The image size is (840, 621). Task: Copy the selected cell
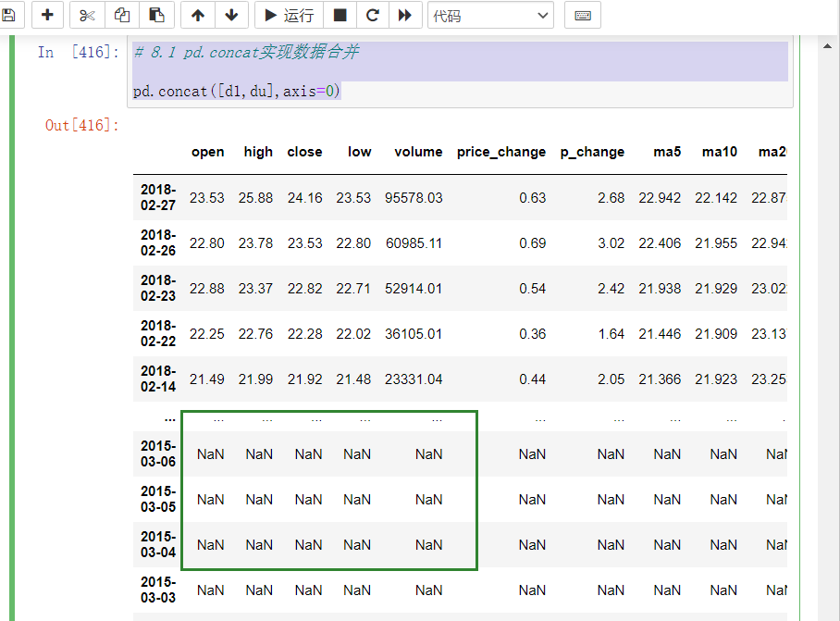pos(122,15)
